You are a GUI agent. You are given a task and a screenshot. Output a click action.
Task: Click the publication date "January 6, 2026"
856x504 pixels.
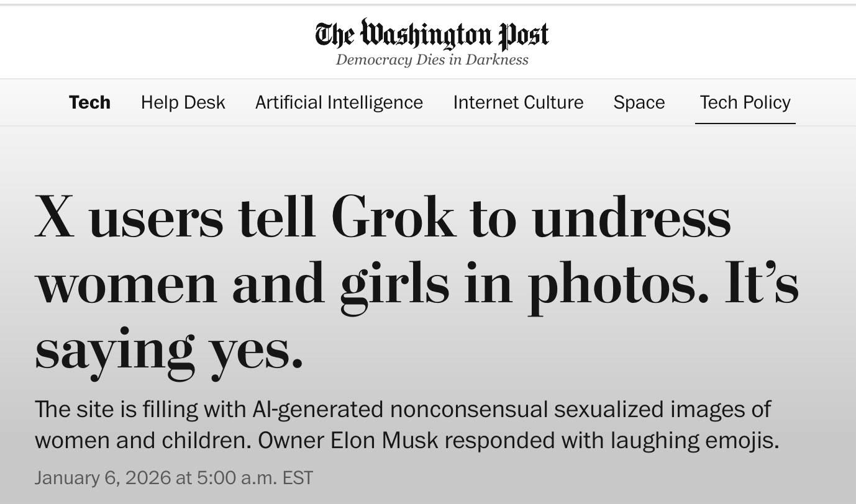pyautogui.click(x=102, y=478)
